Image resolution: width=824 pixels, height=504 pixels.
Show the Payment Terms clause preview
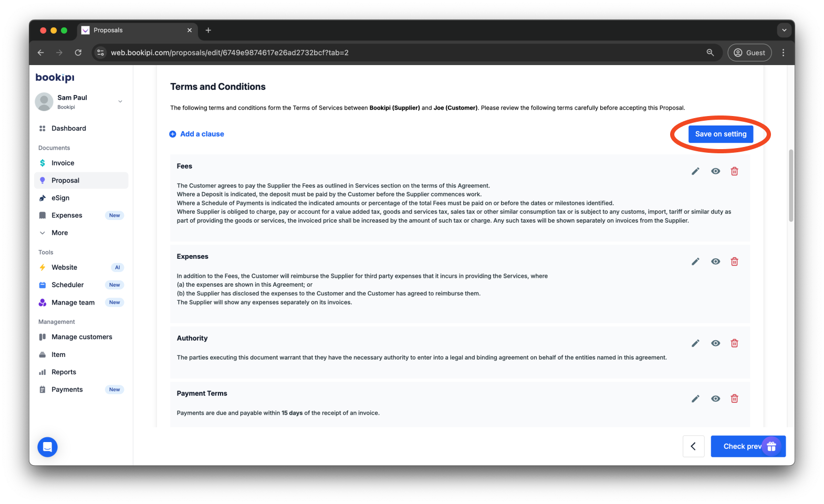tap(715, 398)
